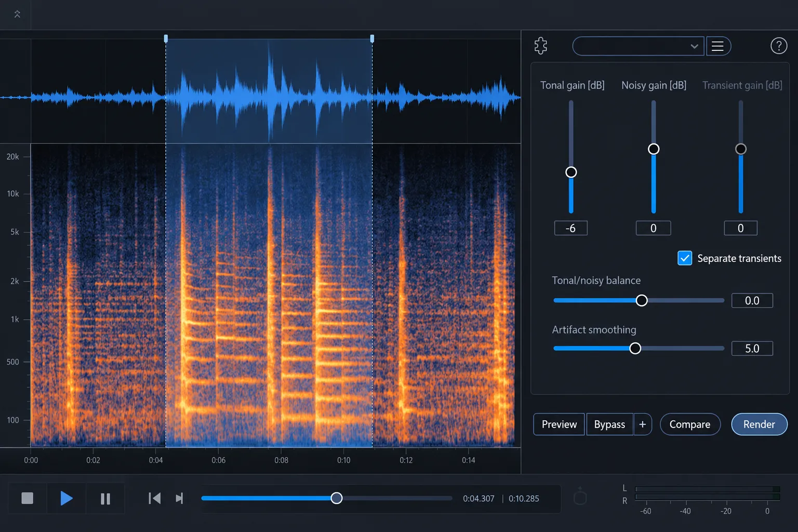The height and width of the screenshot is (532, 798).
Task: Adjust the Noisy gain slider handle
Action: pyautogui.click(x=654, y=149)
